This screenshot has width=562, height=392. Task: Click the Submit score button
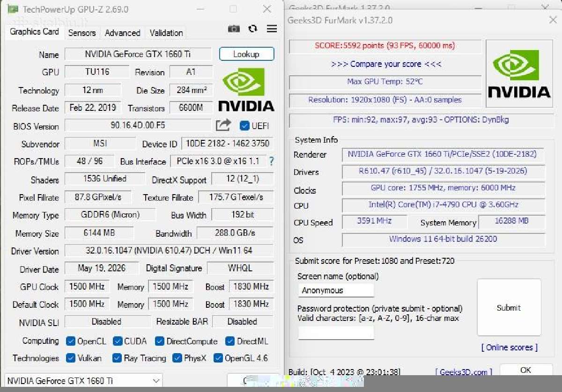[509, 308]
